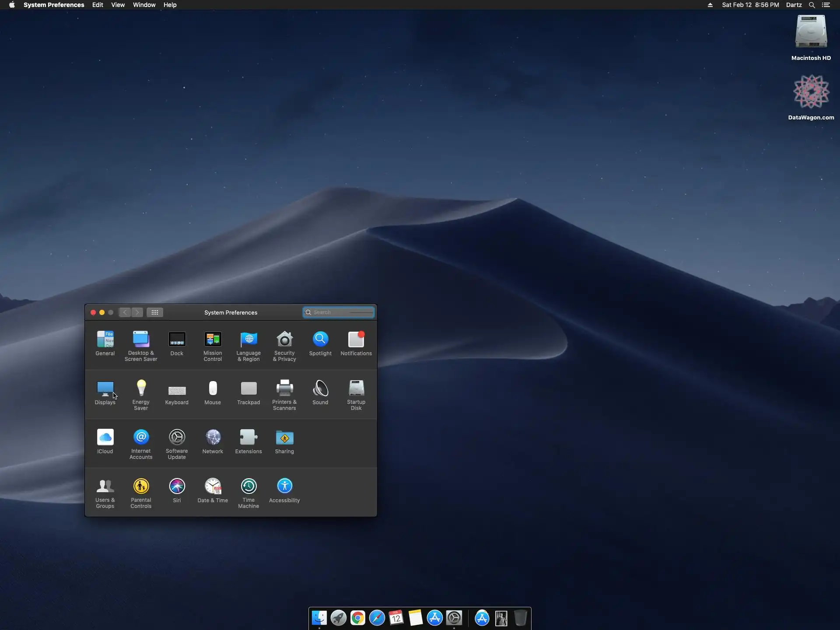Open the Accessibility pane
The width and height of the screenshot is (840, 630).
284,486
